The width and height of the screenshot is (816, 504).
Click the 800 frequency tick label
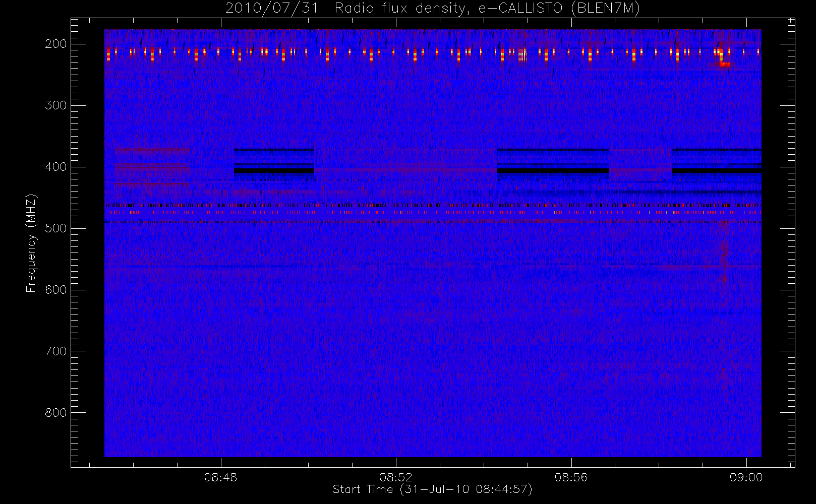tap(55, 413)
